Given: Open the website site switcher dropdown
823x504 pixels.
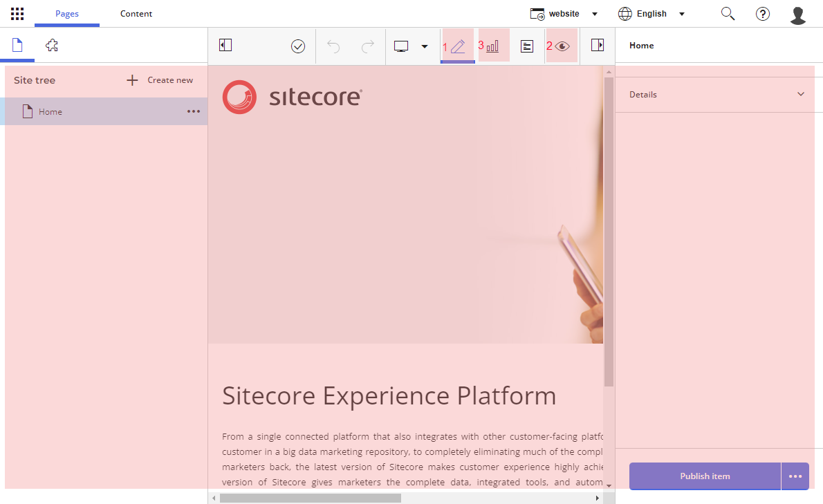Looking at the screenshot, I should tap(564, 14).
